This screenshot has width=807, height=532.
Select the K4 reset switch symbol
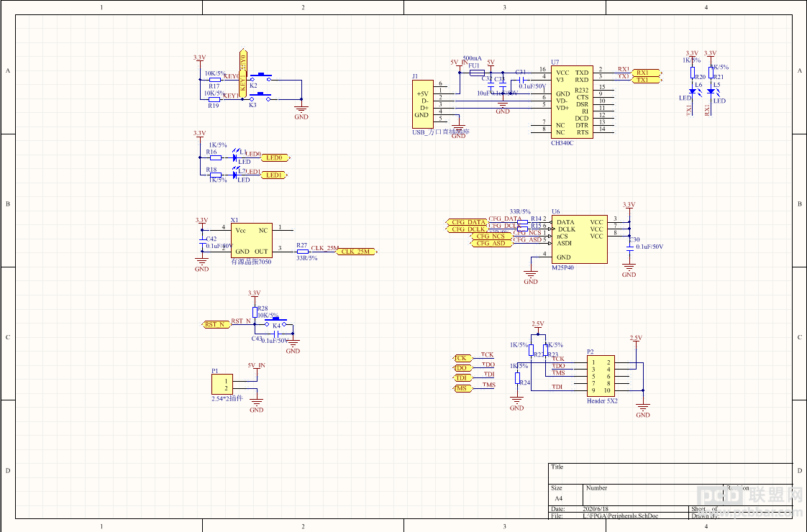coord(275,323)
